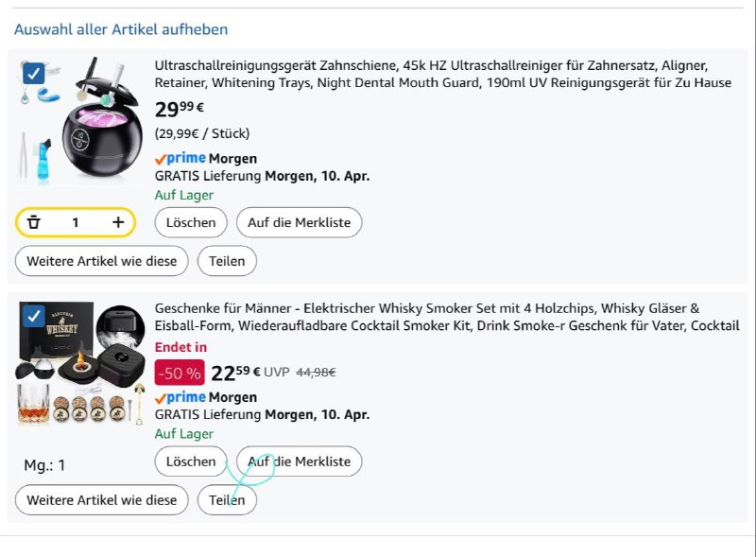
Task: Click 'Weitere Artikel wie diese' under ultrasonic cleaner
Action: (102, 261)
